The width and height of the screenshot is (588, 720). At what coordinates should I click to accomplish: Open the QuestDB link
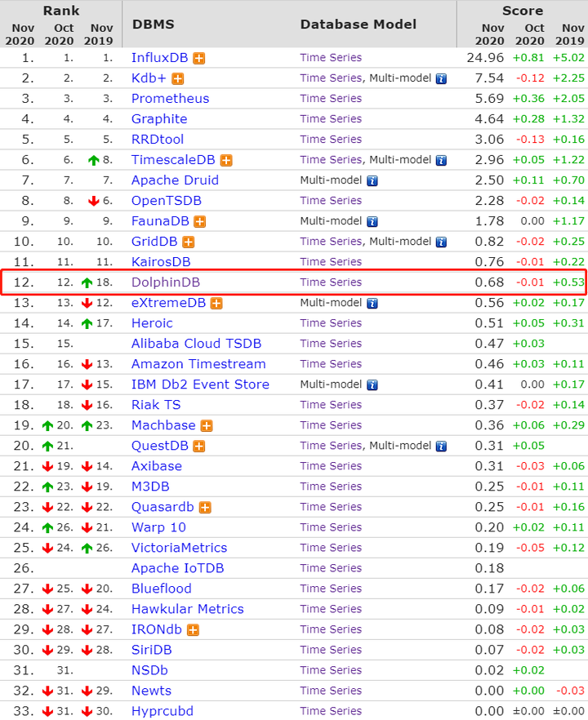[160, 446]
